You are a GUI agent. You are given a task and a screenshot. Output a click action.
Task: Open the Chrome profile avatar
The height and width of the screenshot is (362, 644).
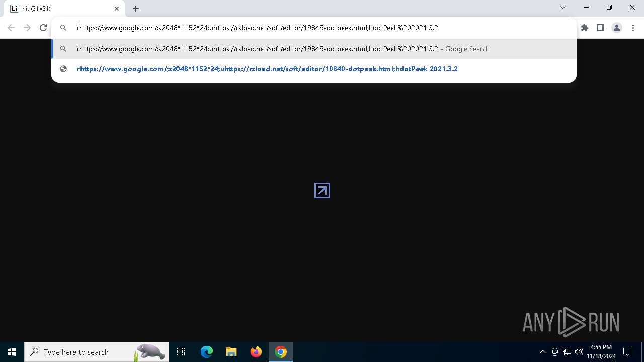(617, 28)
